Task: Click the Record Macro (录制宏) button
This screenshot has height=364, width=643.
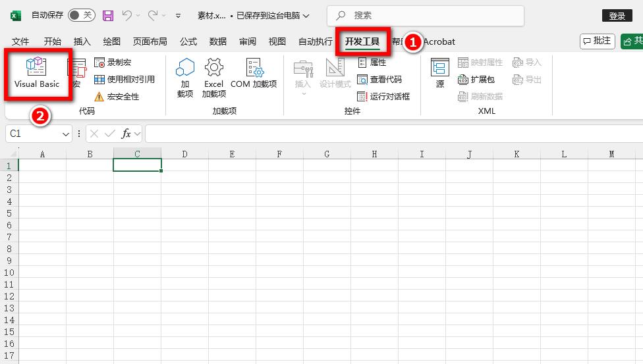Action: pos(113,63)
